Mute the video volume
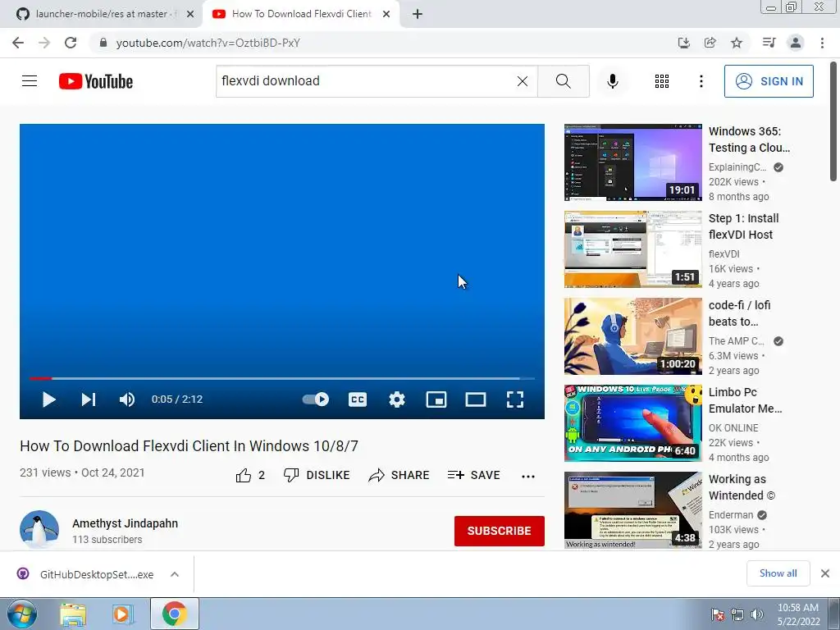The height and width of the screenshot is (630, 840). 127,399
